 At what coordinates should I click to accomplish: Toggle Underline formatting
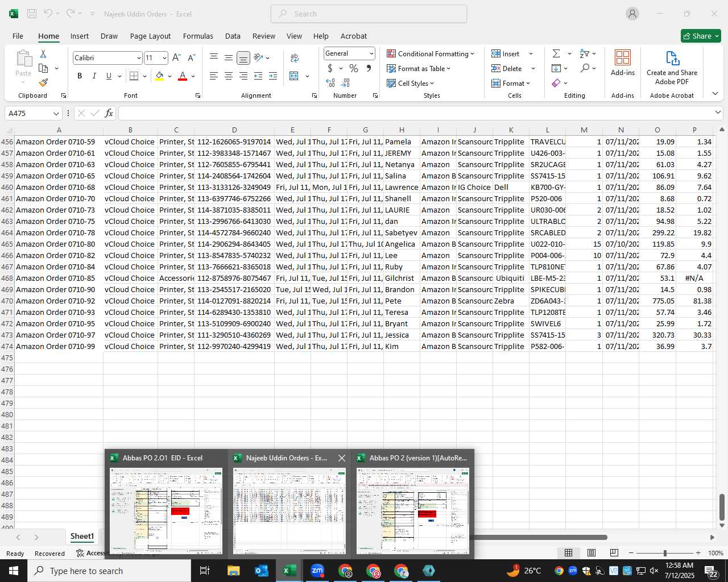(109, 76)
